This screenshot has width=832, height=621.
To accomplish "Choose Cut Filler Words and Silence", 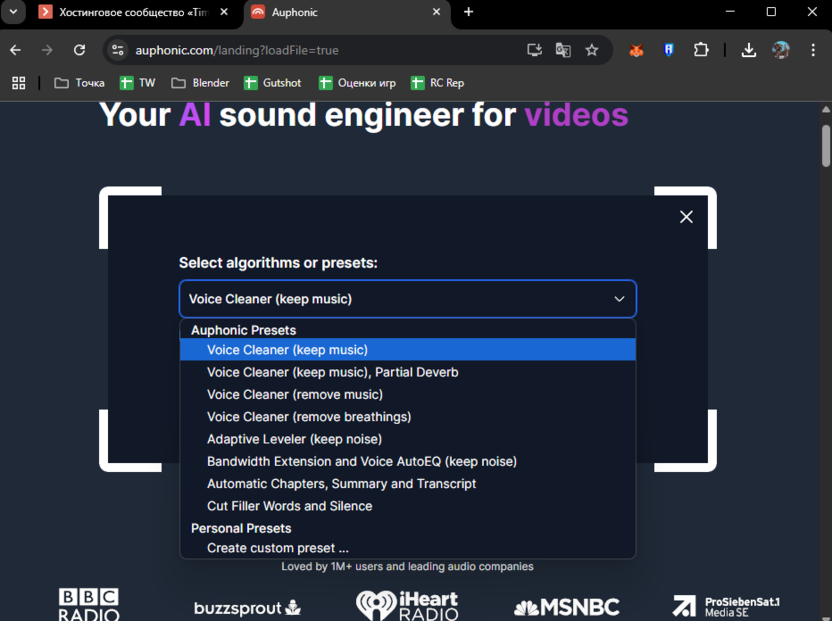I will click(408, 506).
